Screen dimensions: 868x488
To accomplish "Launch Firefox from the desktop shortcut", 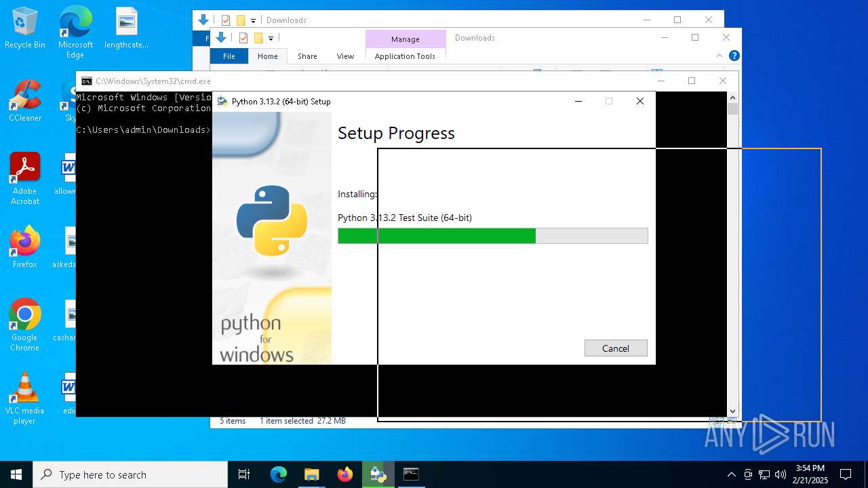I will [25, 247].
